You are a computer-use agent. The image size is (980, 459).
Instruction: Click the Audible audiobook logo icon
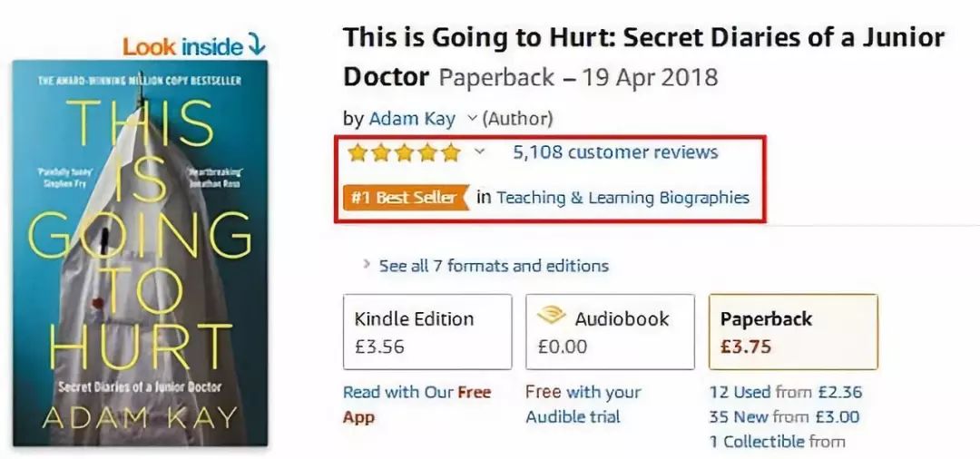coord(552,316)
